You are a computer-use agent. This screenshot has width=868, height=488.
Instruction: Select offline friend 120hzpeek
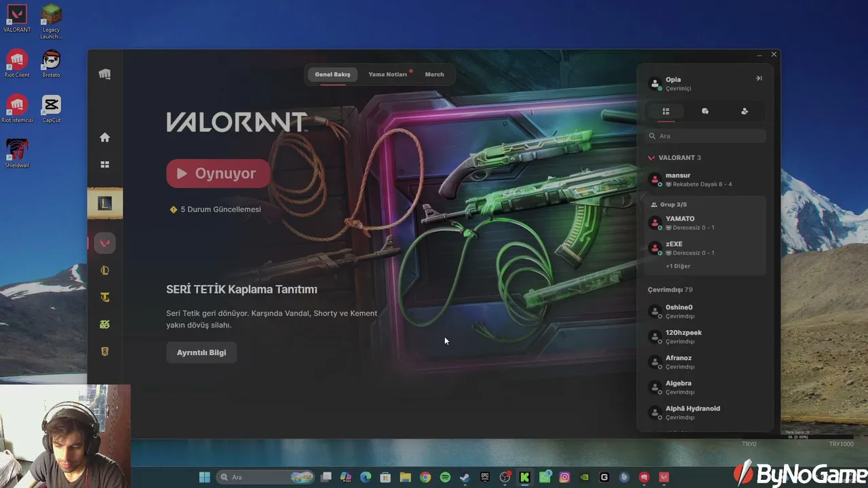pos(705,337)
